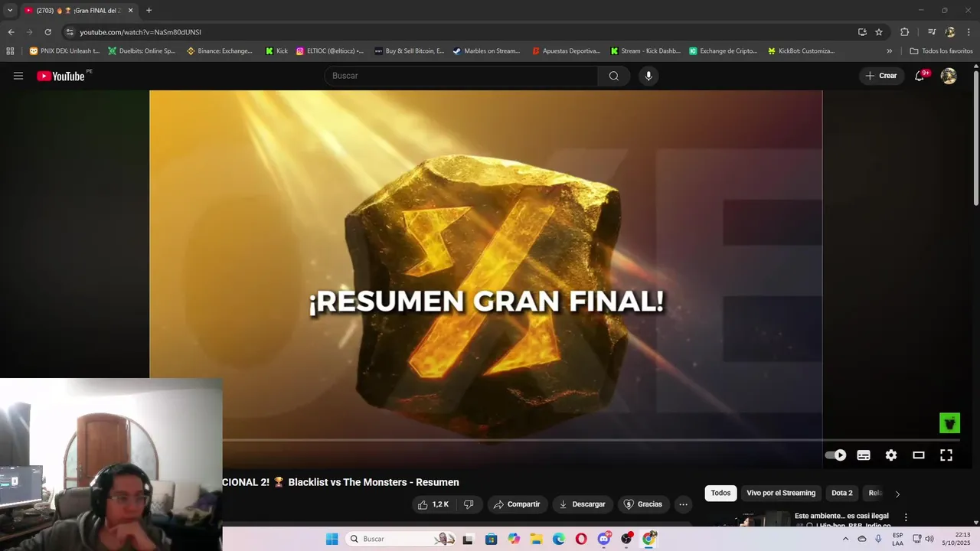Open Opera from the taskbar
Image resolution: width=980 pixels, height=551 pixels.
pos(581,539)
